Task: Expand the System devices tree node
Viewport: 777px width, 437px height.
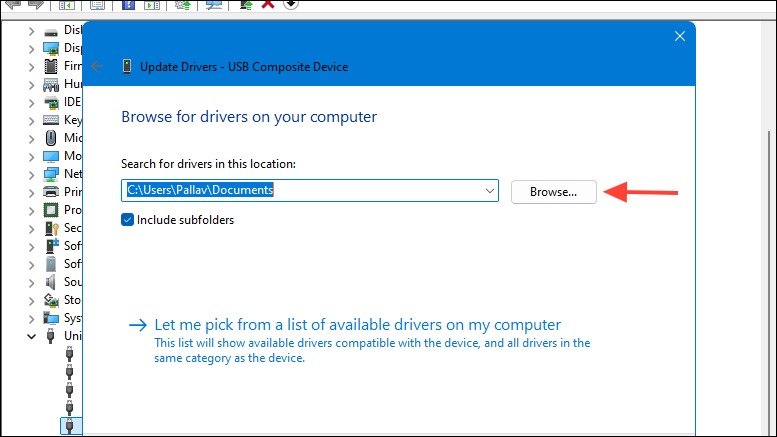Action: click(x=31, y=319)
